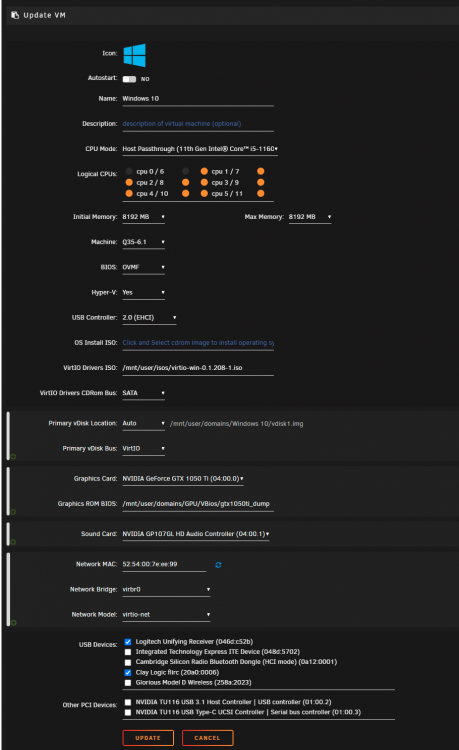Image resolution: width=459 pixels, height=750 pixels.
Task: Open Primary vDisk Location dropdown
Action: click(143, 424)
